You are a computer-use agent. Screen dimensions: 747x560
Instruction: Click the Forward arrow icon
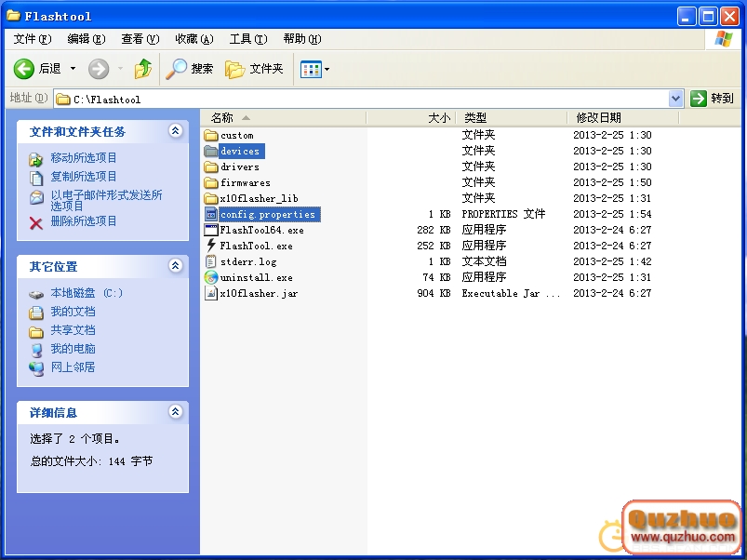[x=99, y=69]
